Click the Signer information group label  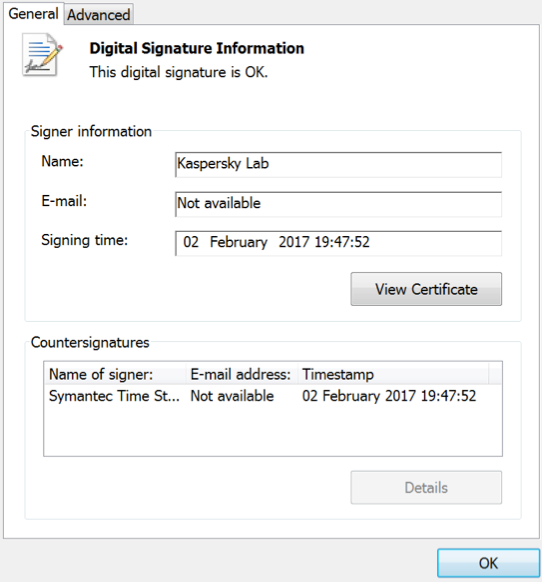[91, 131]
